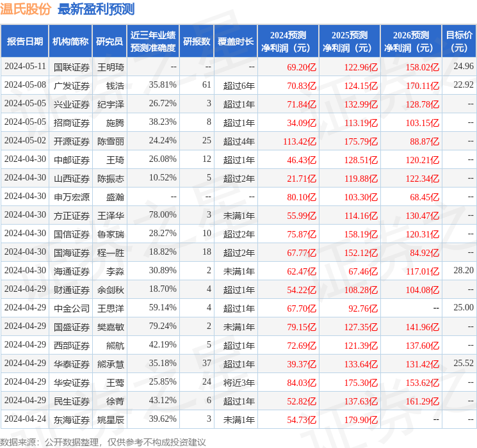Click the 2025预测净利润 column header
Viewport: 477px width, 448px height.
[x=350, y=42]
